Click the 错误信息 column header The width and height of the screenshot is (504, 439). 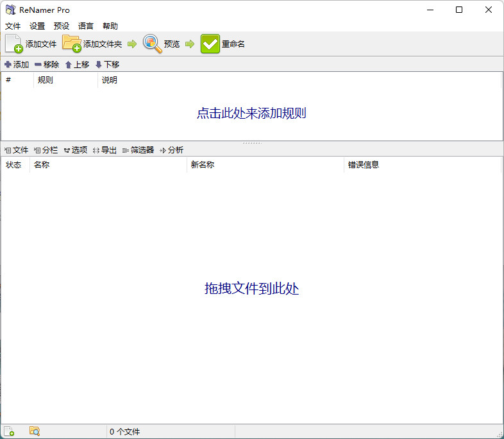click(x=423, y=165)
